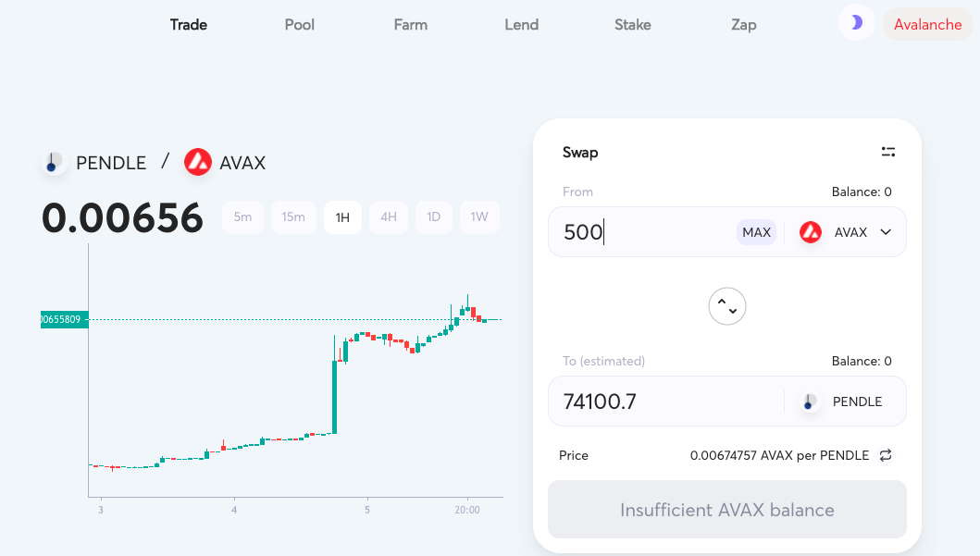Click the MAX amount button
This screenshot has height=556, width=980.
756,232
